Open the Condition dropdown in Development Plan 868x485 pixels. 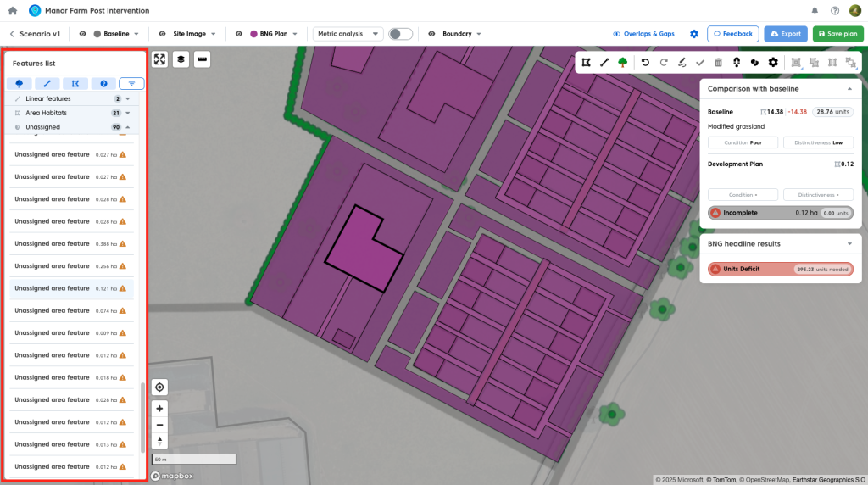(x=742, y=194)
